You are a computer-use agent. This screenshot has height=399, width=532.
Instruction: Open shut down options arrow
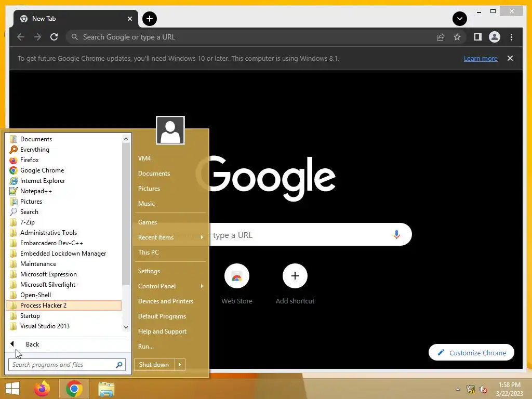click(180, 365)
